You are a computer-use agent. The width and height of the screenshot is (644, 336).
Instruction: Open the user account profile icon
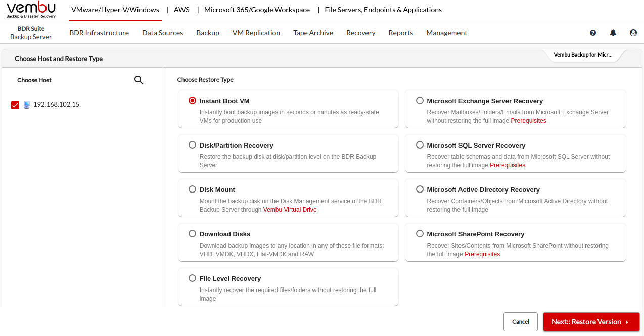pyautogui.click(x=633, y=33)
